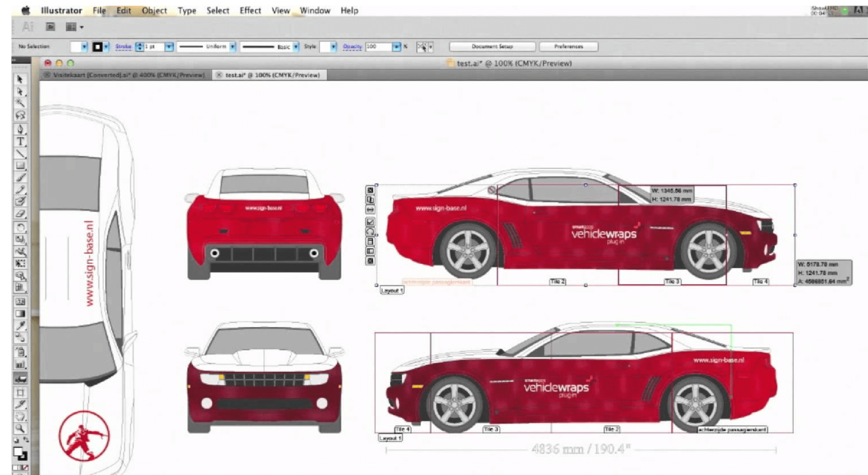Viewport: 868px width, 475px height.
Task: Select the Line Segment tool
Action: pyautogui.click(x=20, y=154)
